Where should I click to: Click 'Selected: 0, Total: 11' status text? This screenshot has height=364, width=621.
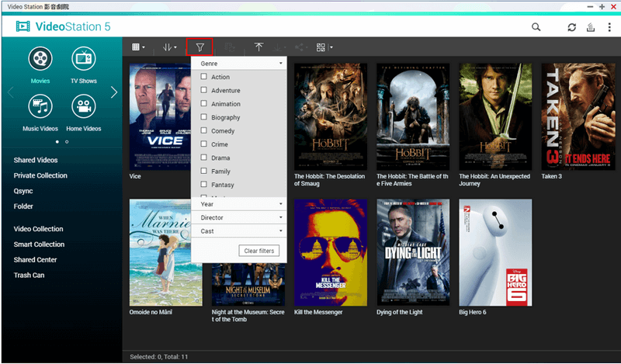tap(159, 357)
